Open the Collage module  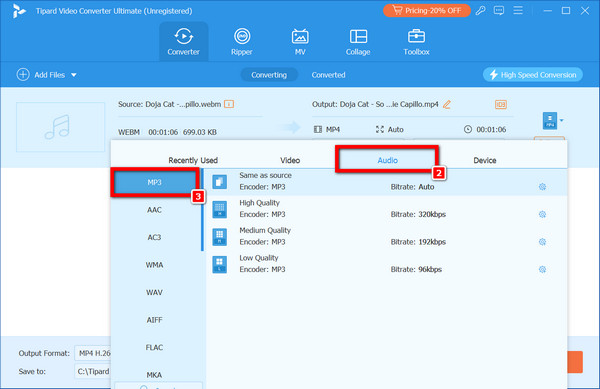[x=358, y=42]
